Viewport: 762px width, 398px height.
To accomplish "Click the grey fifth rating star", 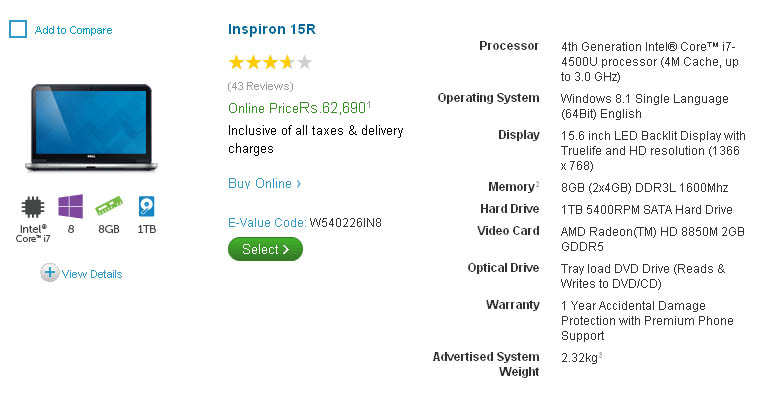I will pos(304,62).
